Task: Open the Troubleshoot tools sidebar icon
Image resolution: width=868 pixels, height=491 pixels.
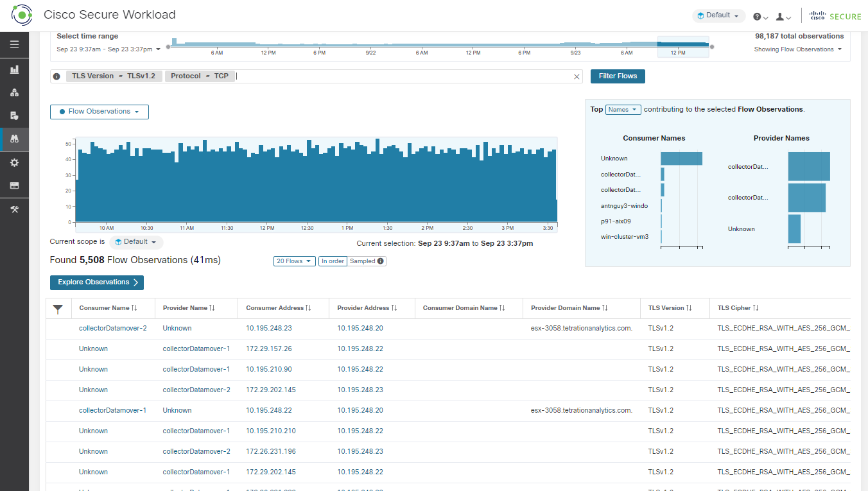Action: [14, 209]
